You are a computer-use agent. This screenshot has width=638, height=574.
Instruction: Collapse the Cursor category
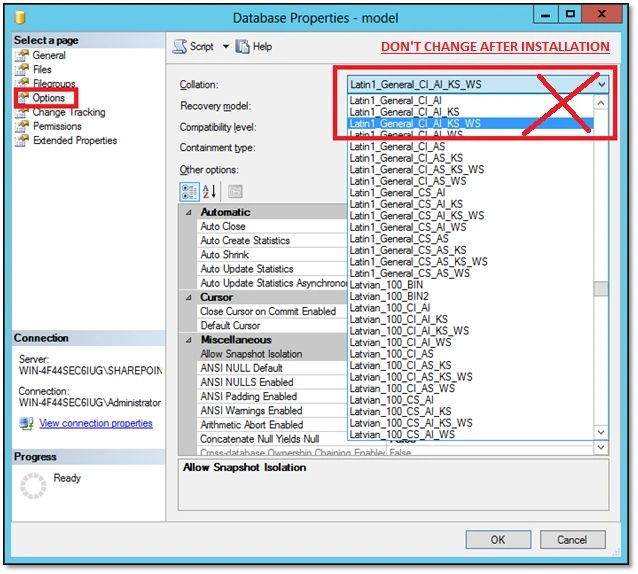(188, 297)
